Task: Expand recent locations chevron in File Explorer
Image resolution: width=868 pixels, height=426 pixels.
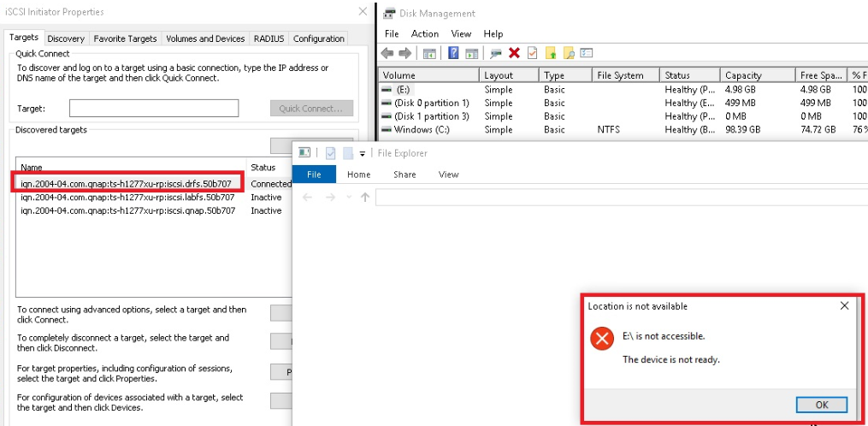Action: (x=349, y=198)
